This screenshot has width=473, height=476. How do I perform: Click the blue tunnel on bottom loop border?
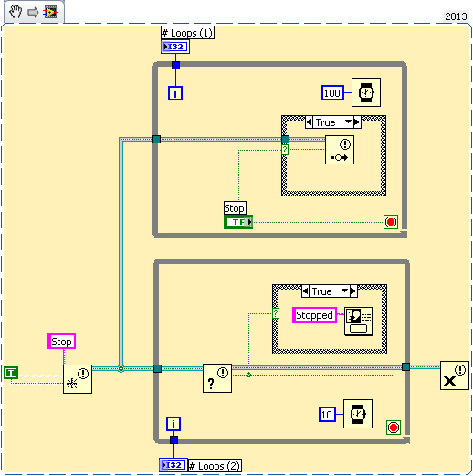(x=173, y=440)
